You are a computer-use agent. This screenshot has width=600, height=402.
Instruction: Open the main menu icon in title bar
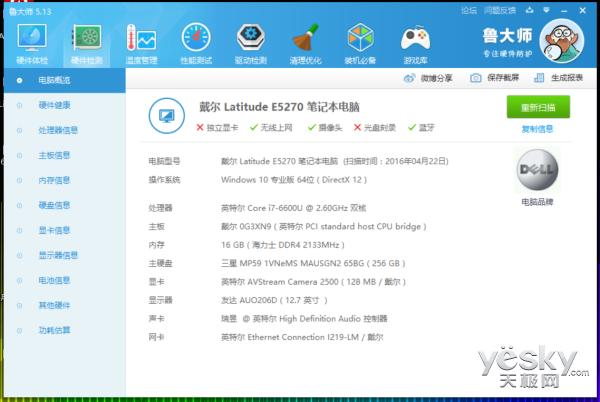coord(546,10)
